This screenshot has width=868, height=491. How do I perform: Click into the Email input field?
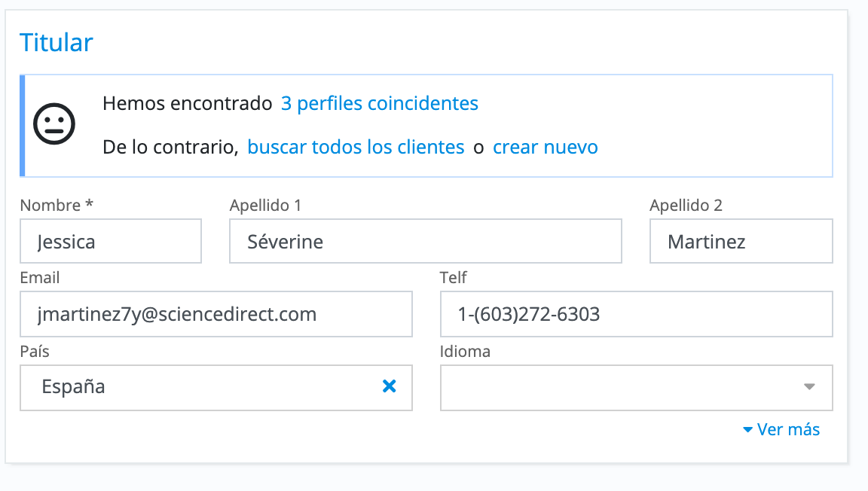pos(216,314)
